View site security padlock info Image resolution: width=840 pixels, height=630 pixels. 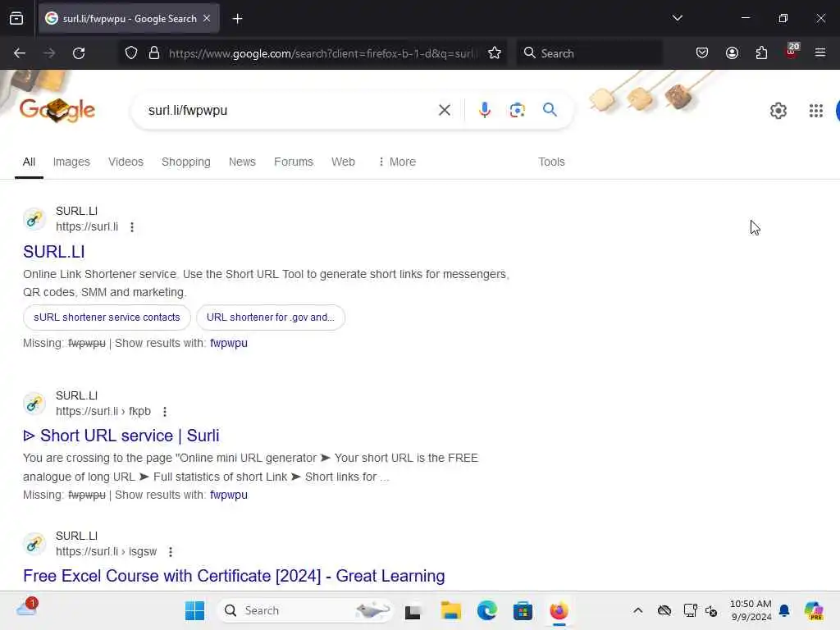point(154,53)
